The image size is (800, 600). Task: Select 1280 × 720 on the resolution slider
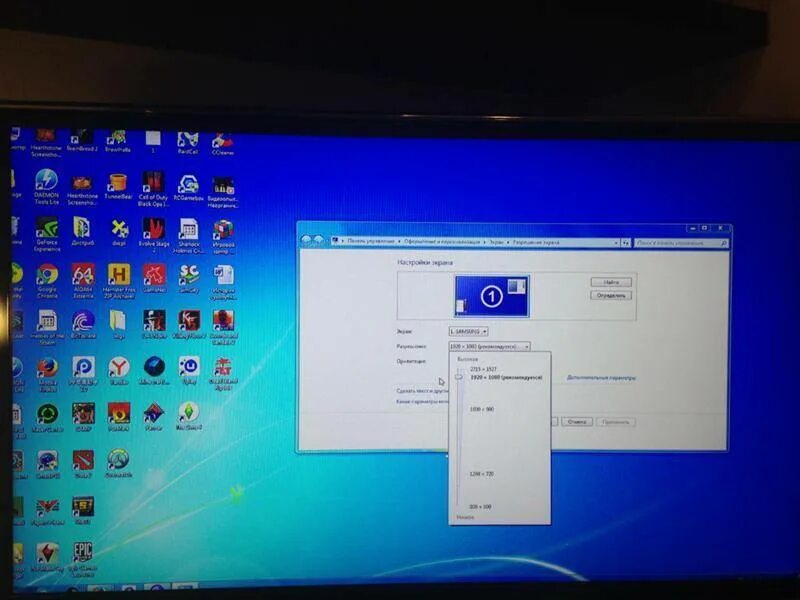point(482,474)
